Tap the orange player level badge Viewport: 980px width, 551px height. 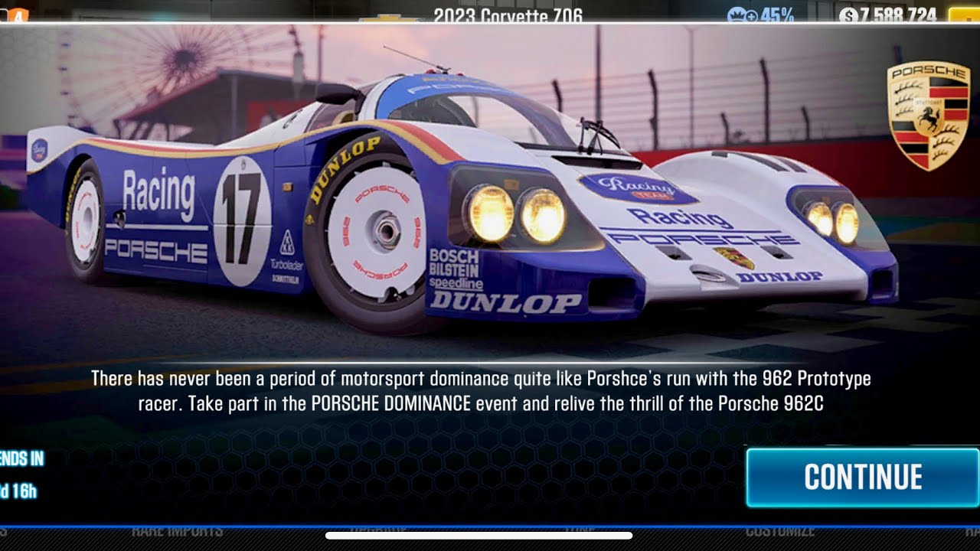(x=17, y=15)
